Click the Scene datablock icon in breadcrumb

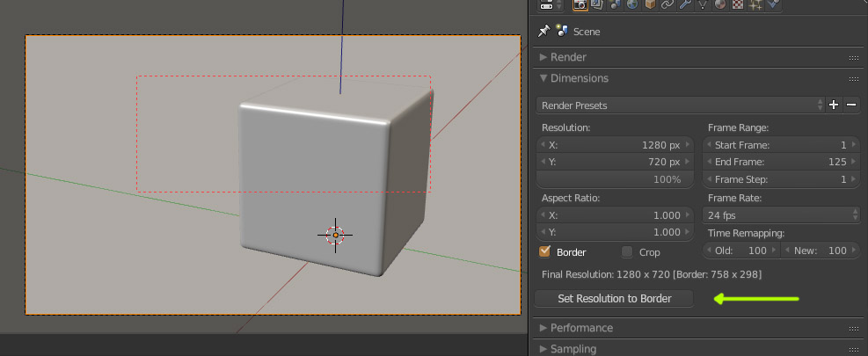(563, 31)
